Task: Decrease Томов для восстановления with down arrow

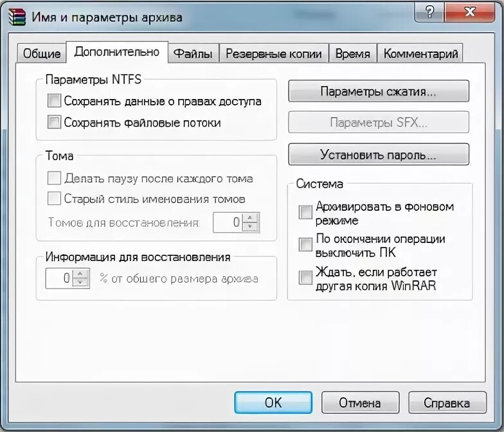Action: [x=250, y=227]
